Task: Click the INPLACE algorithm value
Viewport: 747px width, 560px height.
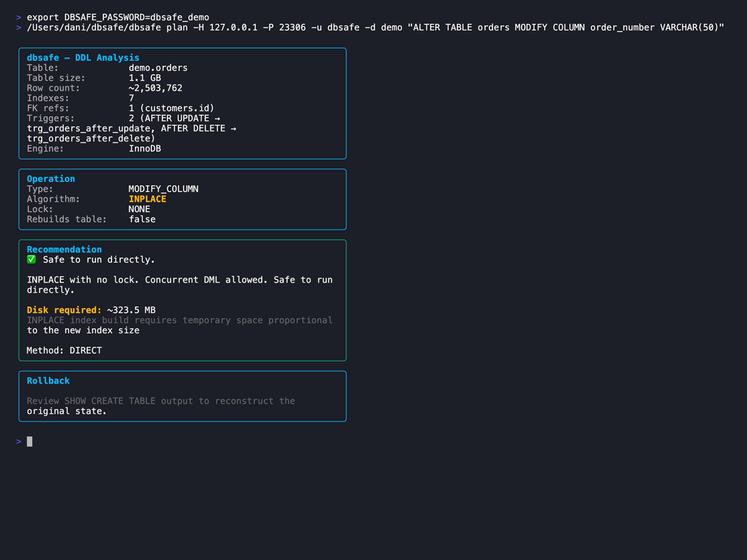Action: tap(147, 198)
